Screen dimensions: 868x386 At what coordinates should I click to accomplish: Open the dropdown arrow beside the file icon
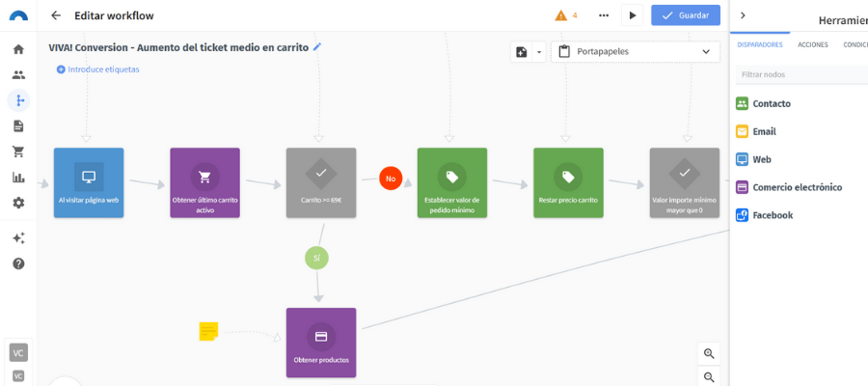pos(538,51)
